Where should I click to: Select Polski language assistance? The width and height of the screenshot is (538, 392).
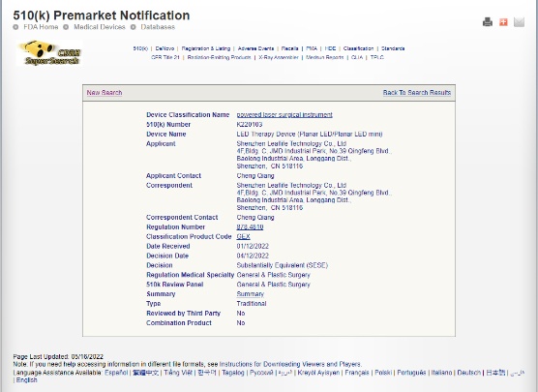[383, 373]
